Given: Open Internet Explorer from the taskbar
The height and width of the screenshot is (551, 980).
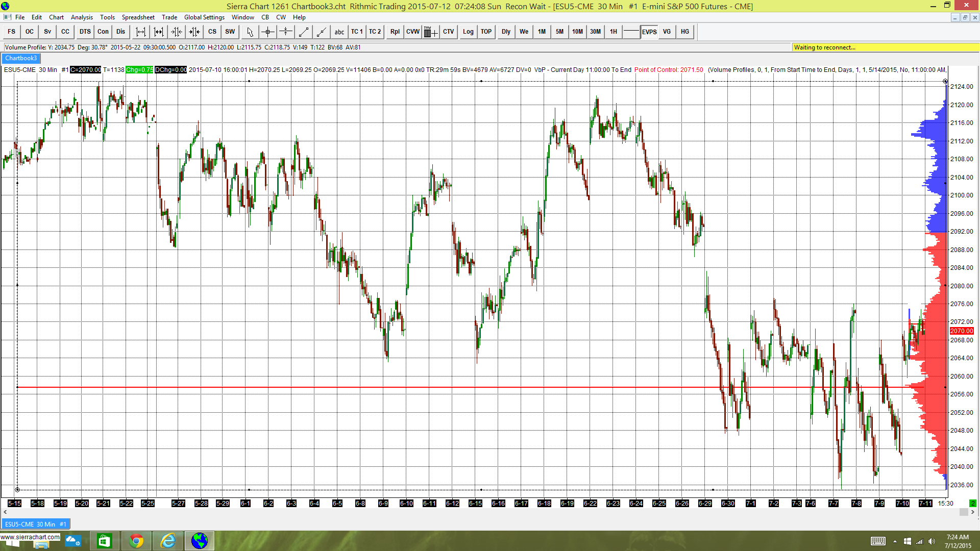Looking at the screenshot, I should coord(168,540).
